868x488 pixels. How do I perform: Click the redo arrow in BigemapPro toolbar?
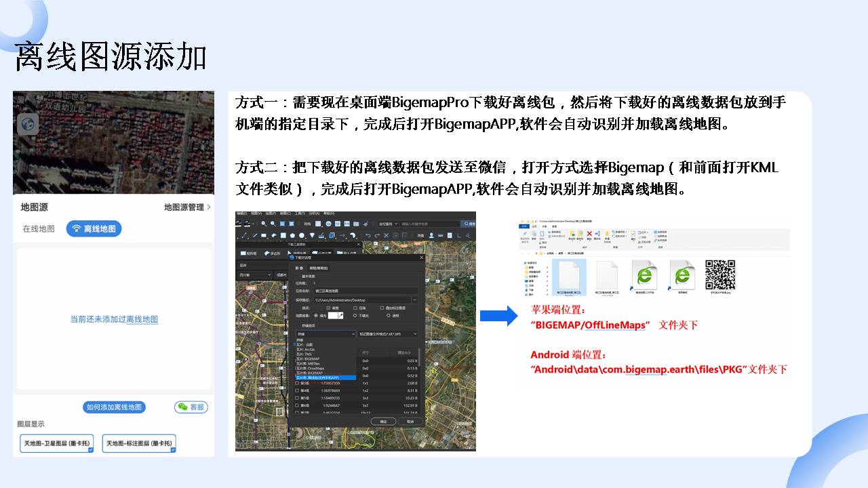click(x=377, y=235)
